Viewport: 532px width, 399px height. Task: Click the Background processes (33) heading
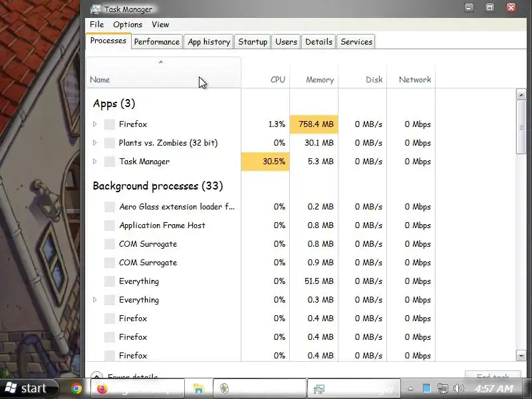point(158,186)
